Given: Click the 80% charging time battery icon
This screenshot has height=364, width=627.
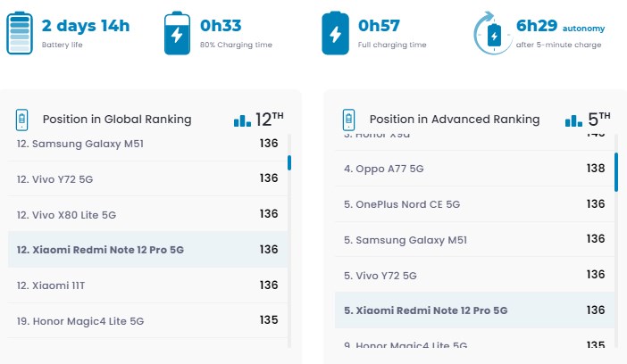Looking at the screenshot, I should pyautogui.click(x=179, y=34).
